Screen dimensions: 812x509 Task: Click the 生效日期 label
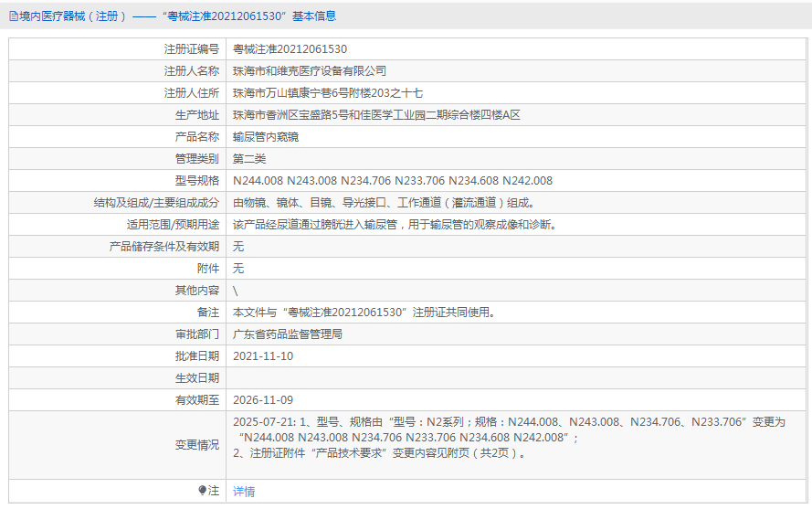(x=197, y=378)
